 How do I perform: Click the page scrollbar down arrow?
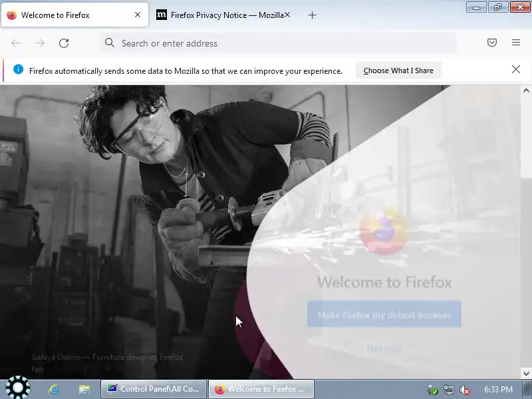click(526, 374)
